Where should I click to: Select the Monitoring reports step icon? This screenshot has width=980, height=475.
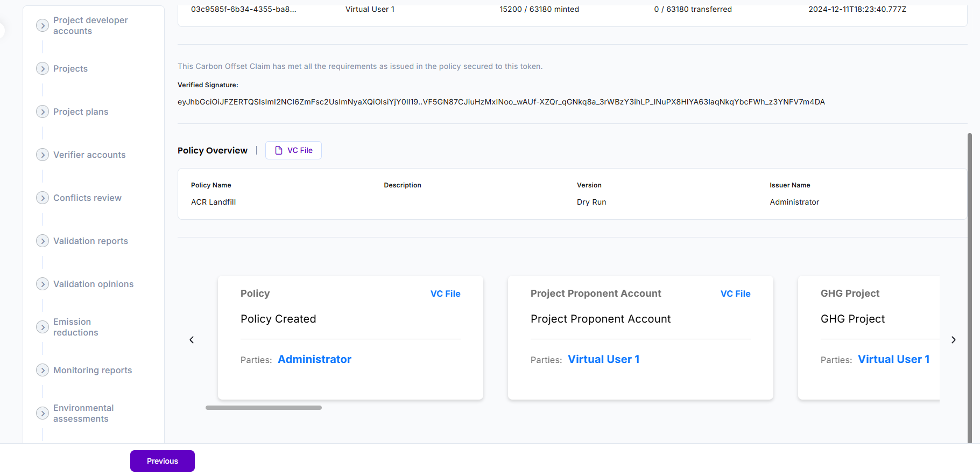tap(43, 370)
